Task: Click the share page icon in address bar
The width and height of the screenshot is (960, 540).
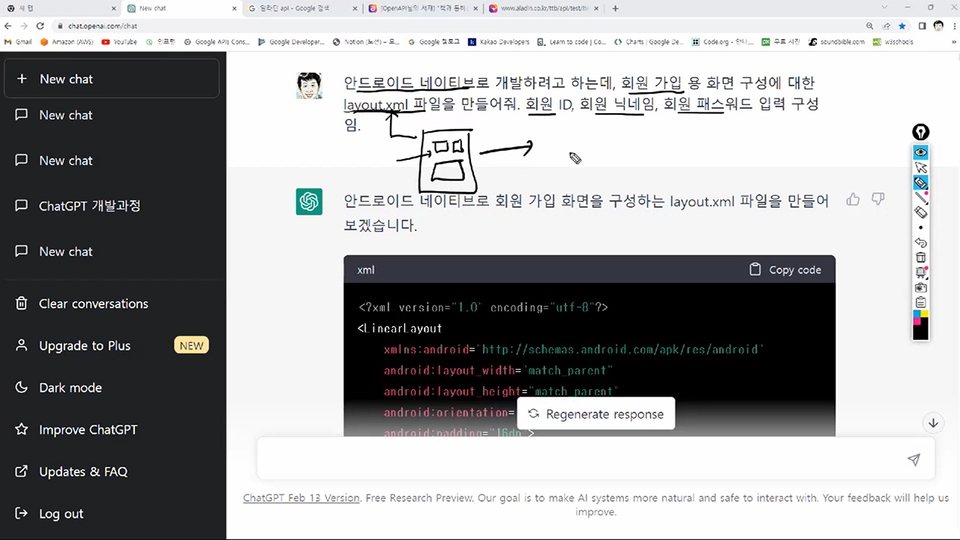Action: coord(886,26)
